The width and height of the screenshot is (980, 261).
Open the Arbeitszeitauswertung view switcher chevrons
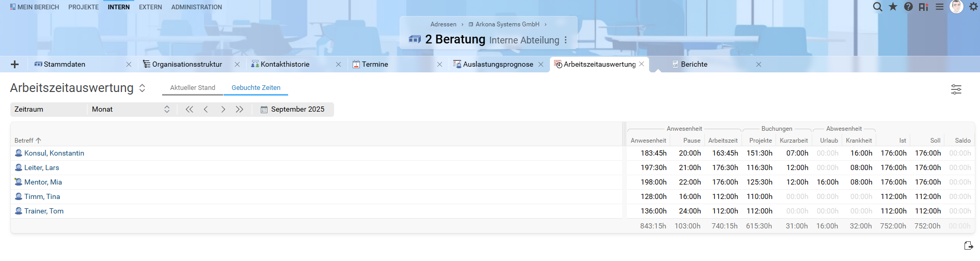tap(142, 88)
